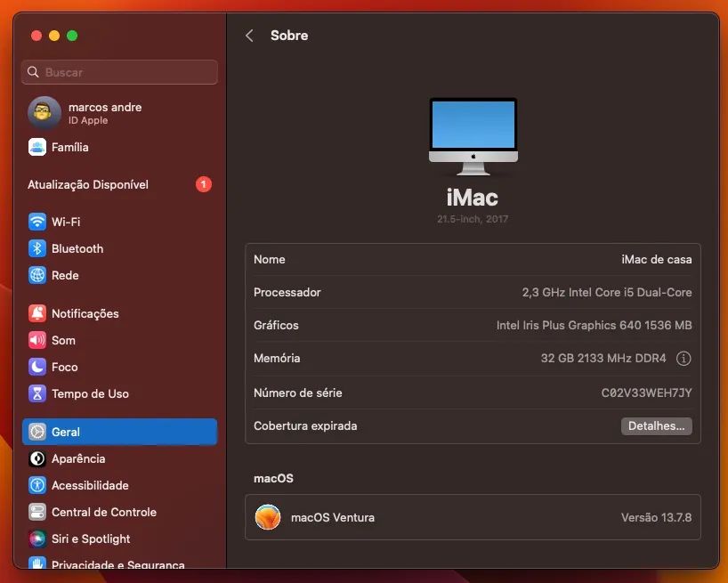The width and height of the screenshot is (728, 583).
Task: Click the Geral gear icon
Action: click(x=37, y=433)
